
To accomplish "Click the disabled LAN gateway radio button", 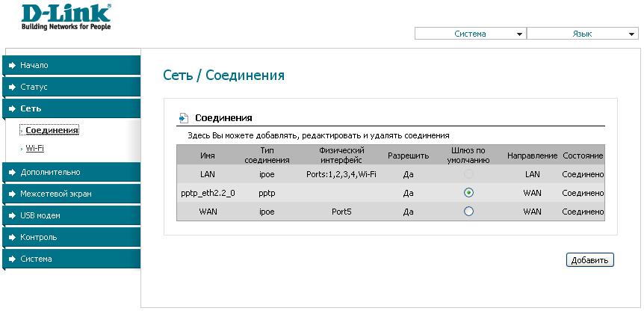I will pyautogui.click(x=468, y=174).
